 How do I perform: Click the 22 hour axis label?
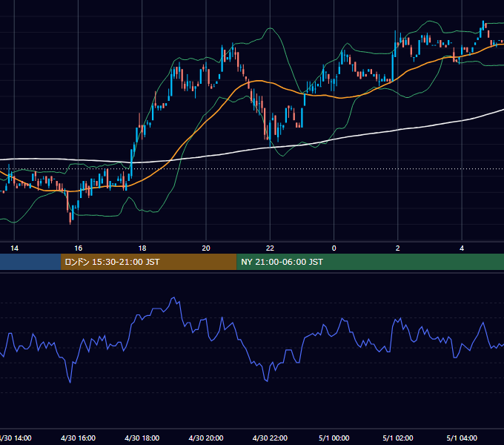[x=270, y=248]
